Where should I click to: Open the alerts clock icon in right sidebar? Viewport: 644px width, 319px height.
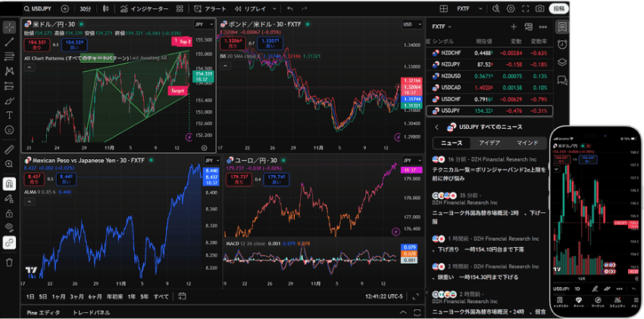point(562,45)
